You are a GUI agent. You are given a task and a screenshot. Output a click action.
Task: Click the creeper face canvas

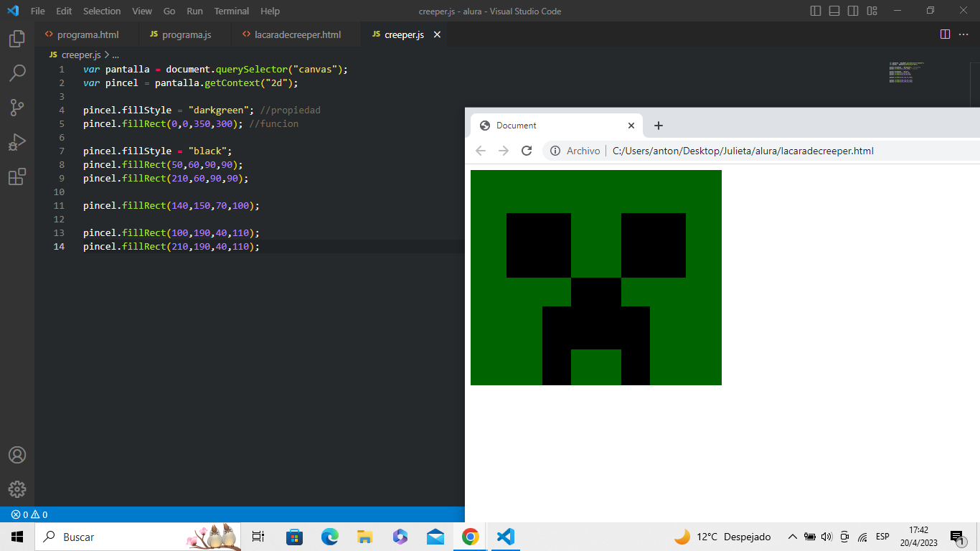(x=596, y=278)
